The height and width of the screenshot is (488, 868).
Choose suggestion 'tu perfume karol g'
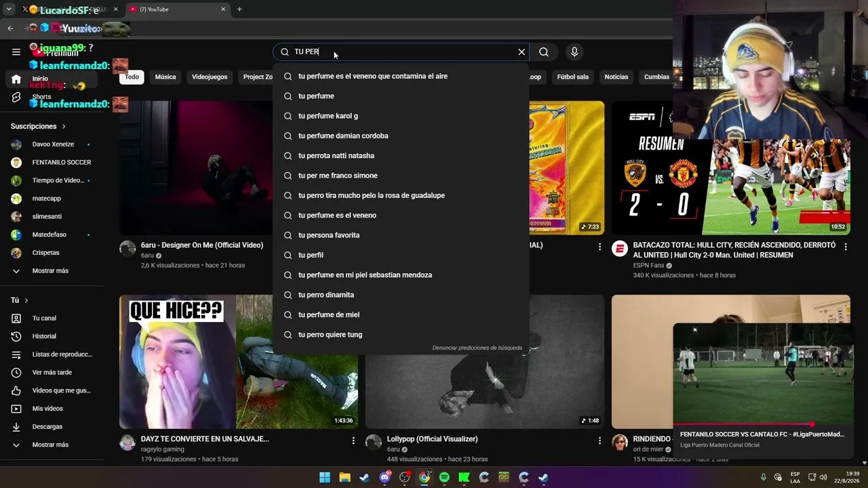tap(401, 116)
